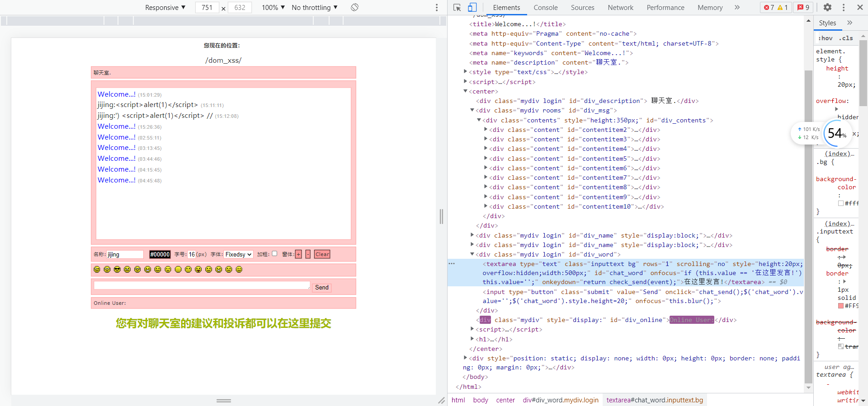Expand the h1 node
This screenshot has height=406, width=868.
(472, 339)
